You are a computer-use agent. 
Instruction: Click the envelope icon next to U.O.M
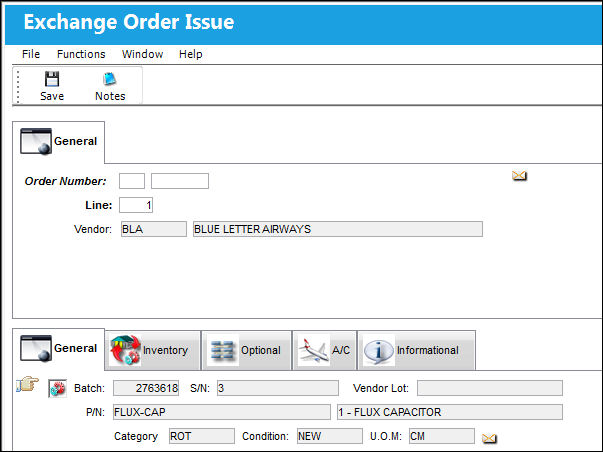(x=489, y=438)
